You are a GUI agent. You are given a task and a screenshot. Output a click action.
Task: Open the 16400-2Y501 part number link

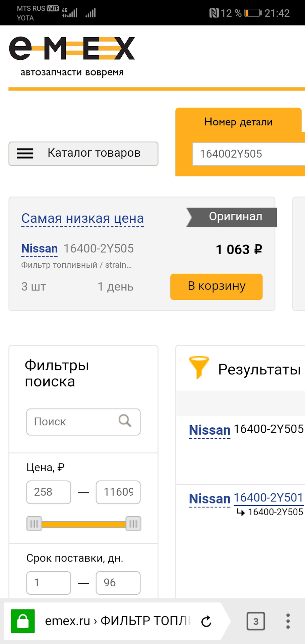point(268,498)
